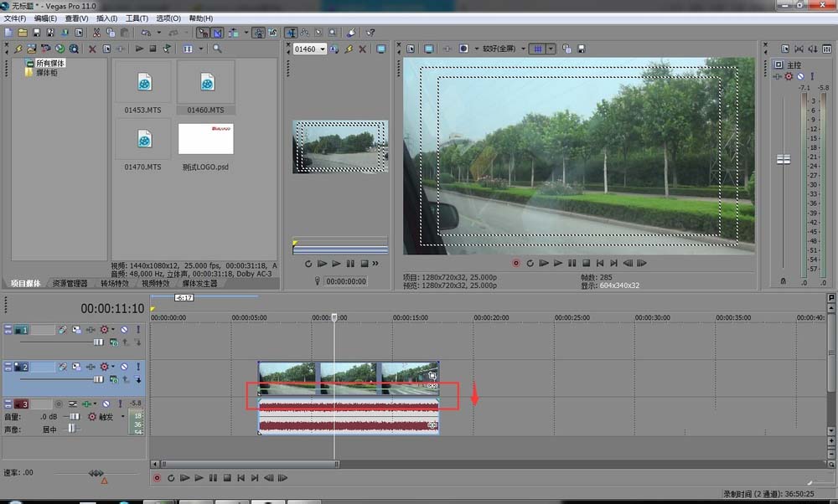Image resolution: width=838 pixels, height=504 pixels.
Task: Open overlays dropdown arrow beside grid button
Action: pyautogui.click(x=551, y=49)
